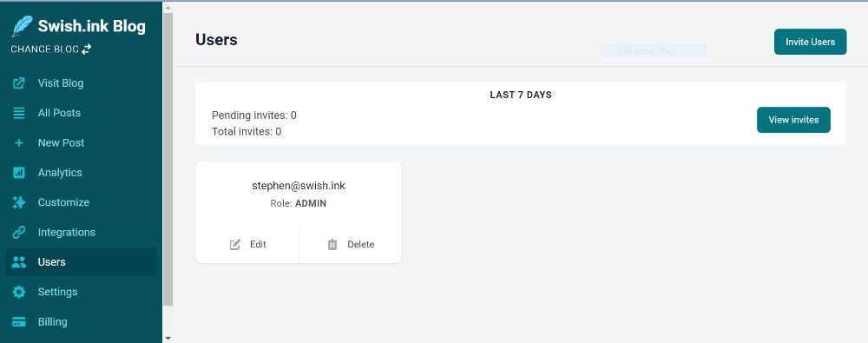
Task: Edit the stephen@swish.ink user
Action: point(247,244)
